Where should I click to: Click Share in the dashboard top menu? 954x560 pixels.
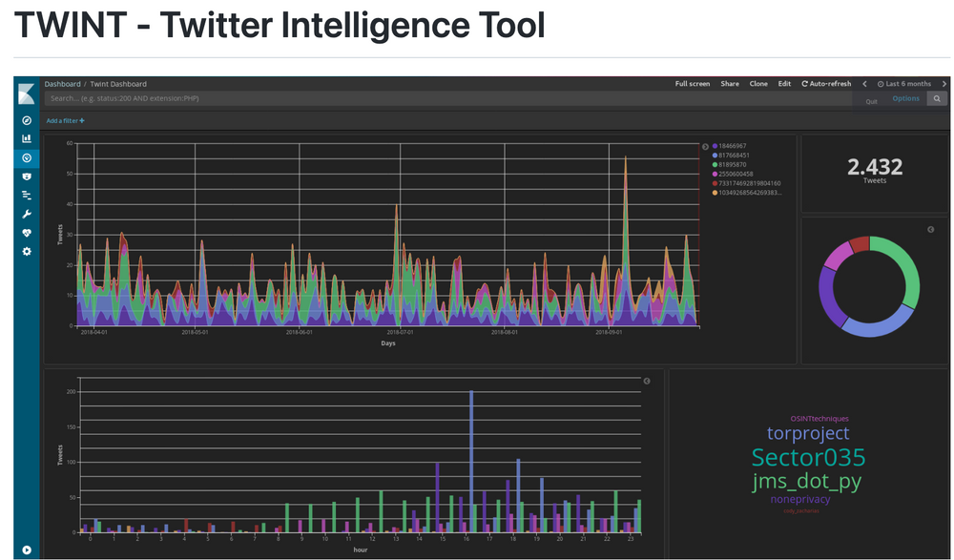(x=729, y=83)
